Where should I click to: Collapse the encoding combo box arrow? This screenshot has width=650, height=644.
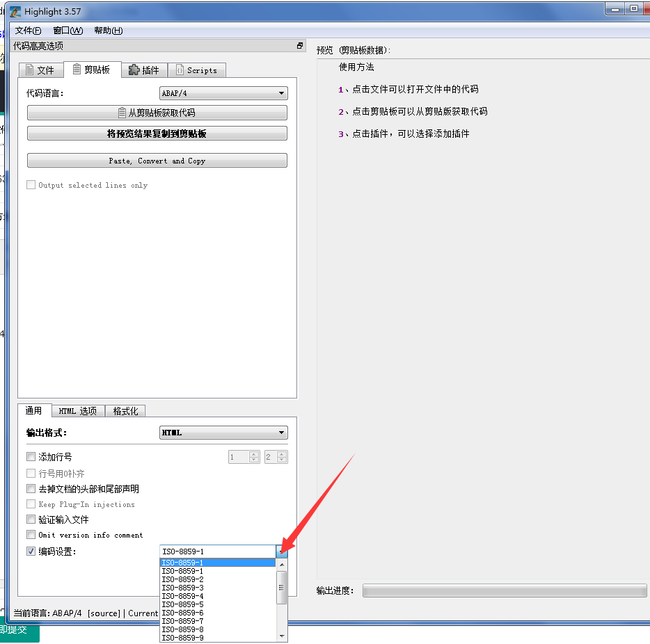(x=281, y=552)
